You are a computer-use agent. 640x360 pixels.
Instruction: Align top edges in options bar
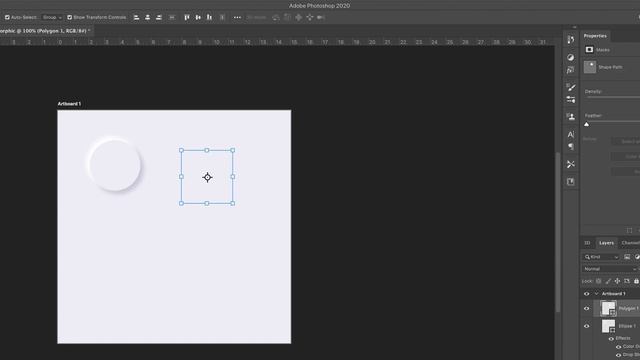pos(187,18)
